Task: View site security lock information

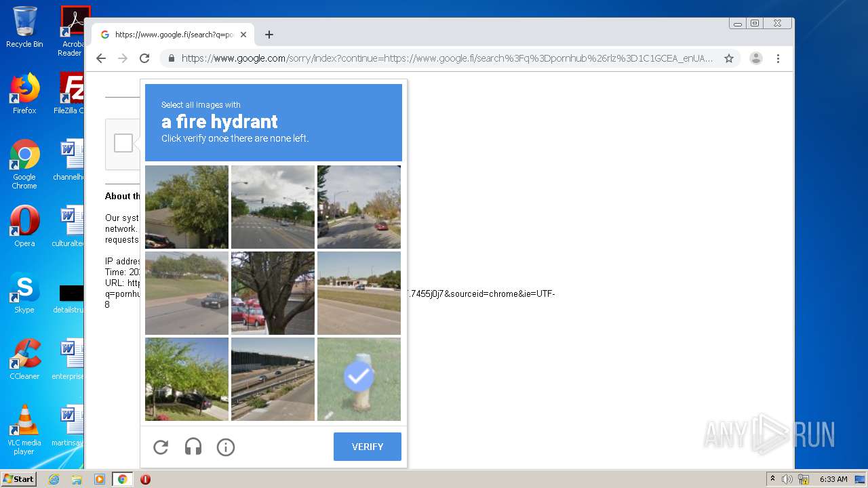Action: (x=172, y=58)
